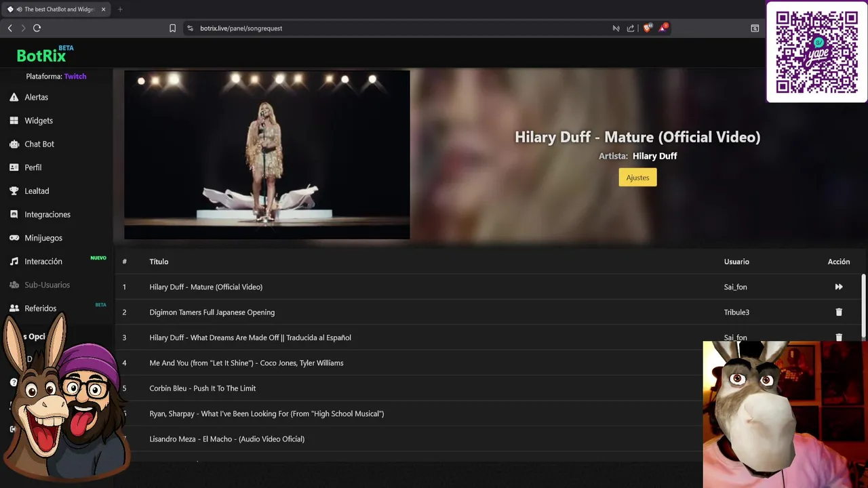
Task: Change platform via the Twitch link
Action: [75, 77]
